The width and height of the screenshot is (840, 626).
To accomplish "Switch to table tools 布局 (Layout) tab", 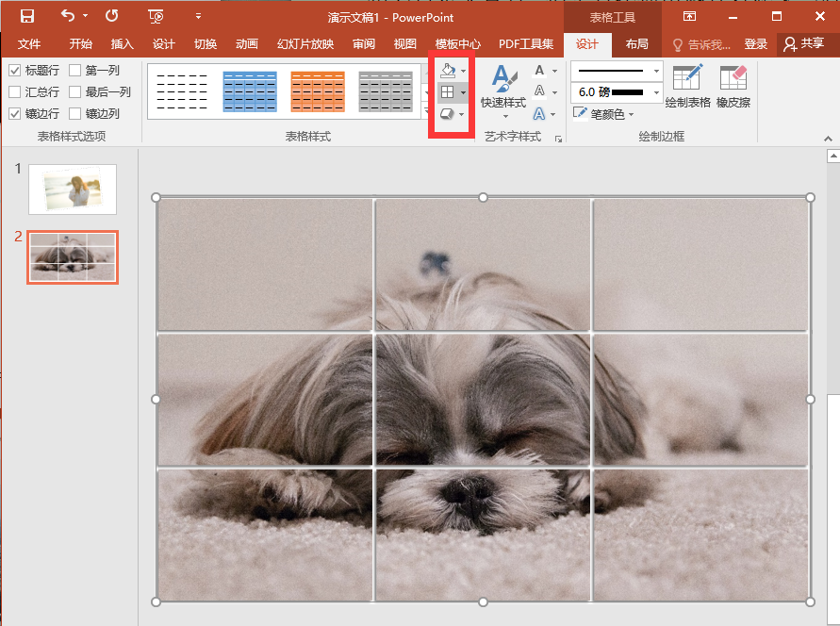I will [x=637, y=44].
